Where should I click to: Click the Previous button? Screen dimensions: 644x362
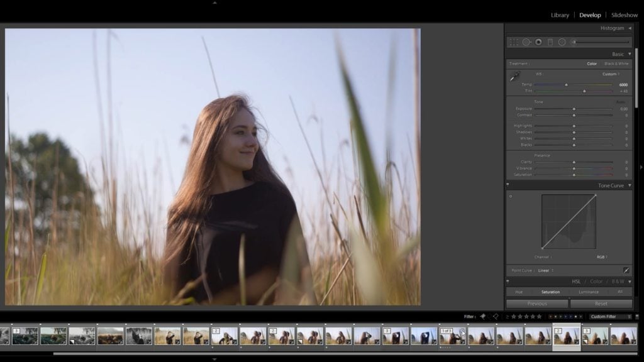(536, 304)
